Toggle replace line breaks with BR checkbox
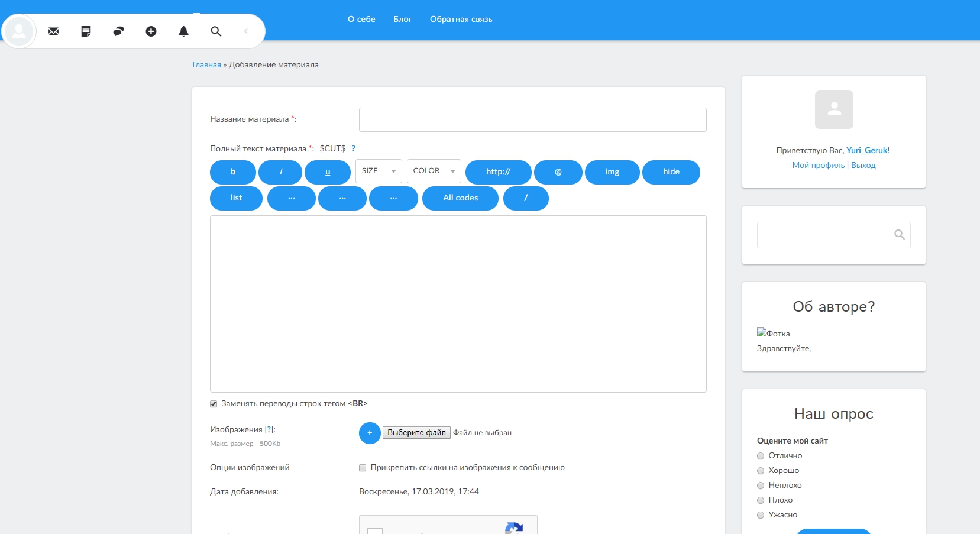This screenshot has height=534, width=980. click(214, 404)
